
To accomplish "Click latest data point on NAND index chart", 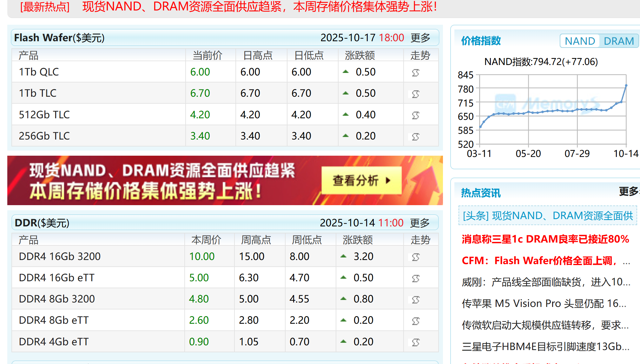I will tap(626, 86).
